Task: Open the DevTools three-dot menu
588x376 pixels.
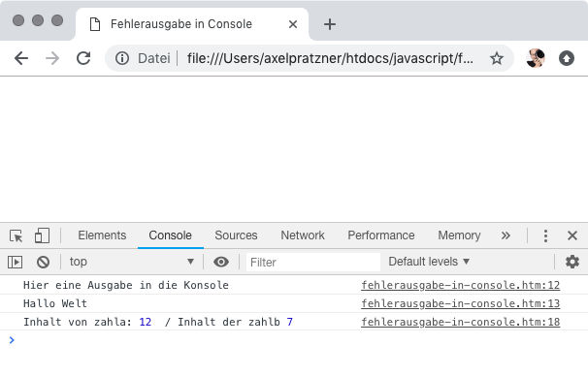Action: tap(545, 235)
